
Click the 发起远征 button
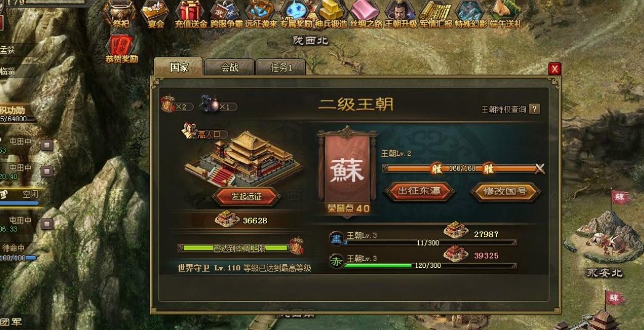(x=247, y=196)
